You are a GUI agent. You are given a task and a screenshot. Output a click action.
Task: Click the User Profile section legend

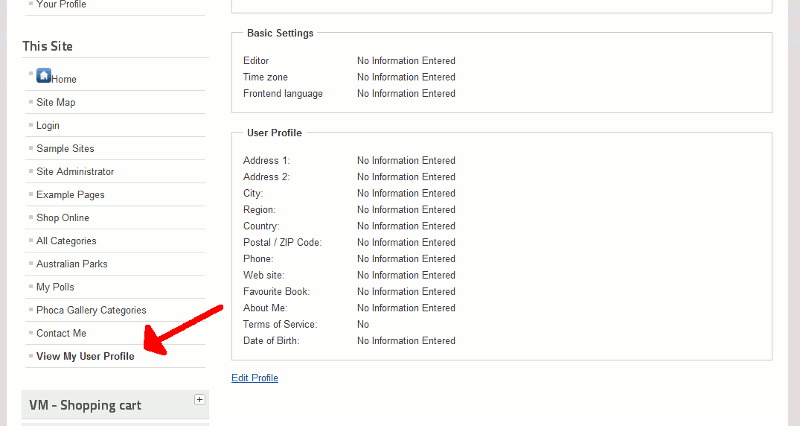pyautogui.click(x=274, y=132)
